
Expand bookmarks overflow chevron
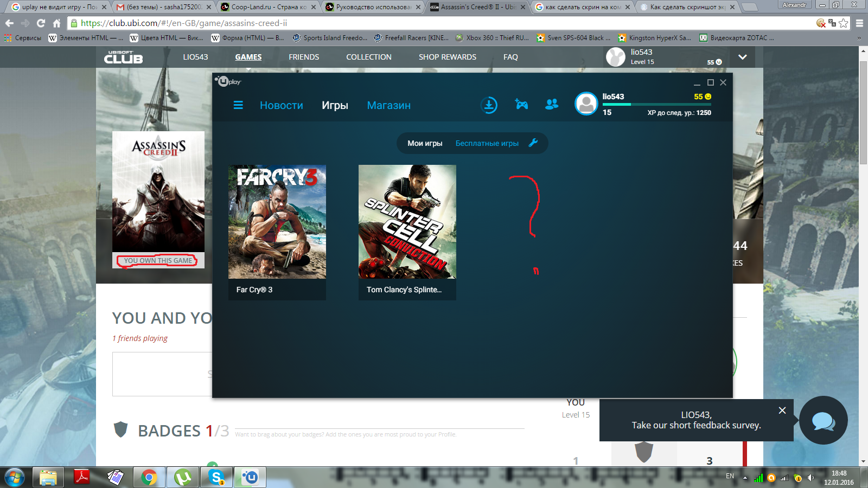click(859, 38)
